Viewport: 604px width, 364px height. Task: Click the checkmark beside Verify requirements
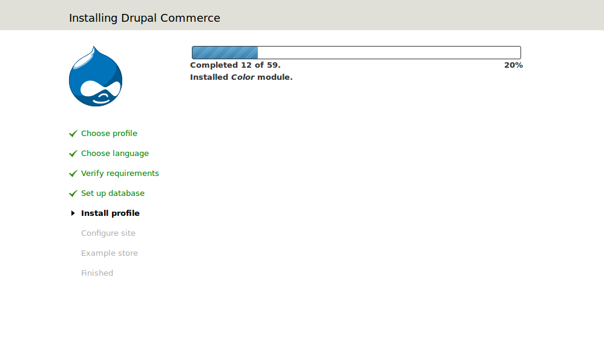(73, 174)
